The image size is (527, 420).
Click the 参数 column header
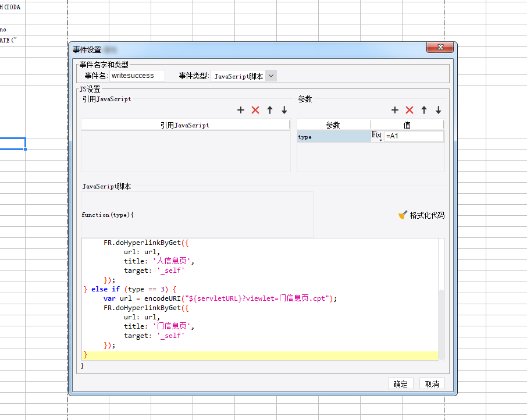[x=333, y=125]
